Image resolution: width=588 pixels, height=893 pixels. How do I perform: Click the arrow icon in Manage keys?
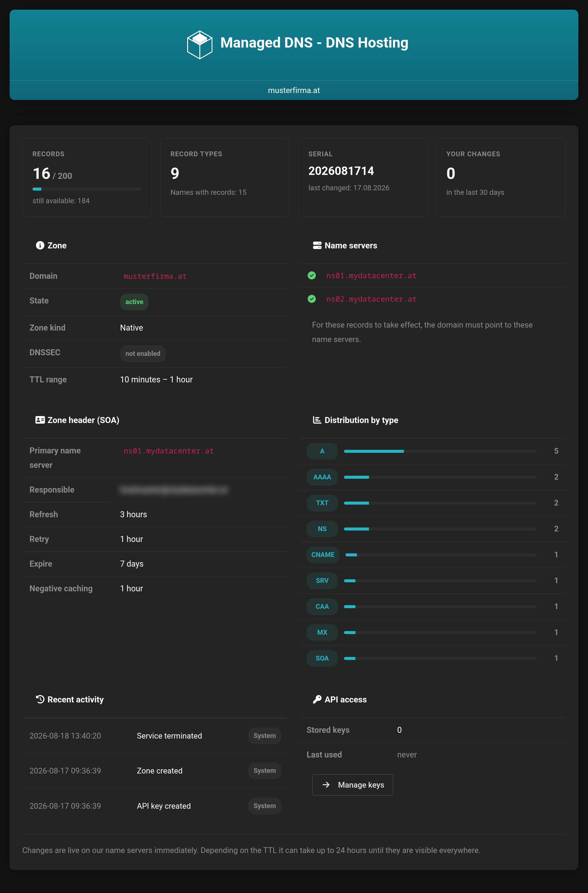[x=326, y=785]
